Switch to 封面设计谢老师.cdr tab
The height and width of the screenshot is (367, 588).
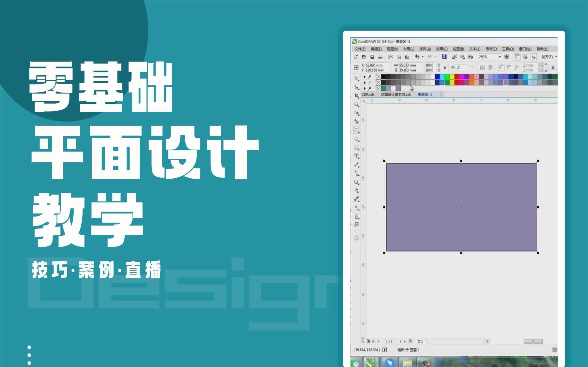click(x=396, y=95)
